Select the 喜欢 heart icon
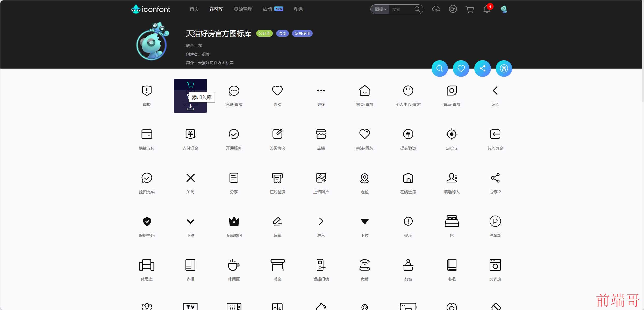This screenshot has height=310, width=644. coord(277,91)
